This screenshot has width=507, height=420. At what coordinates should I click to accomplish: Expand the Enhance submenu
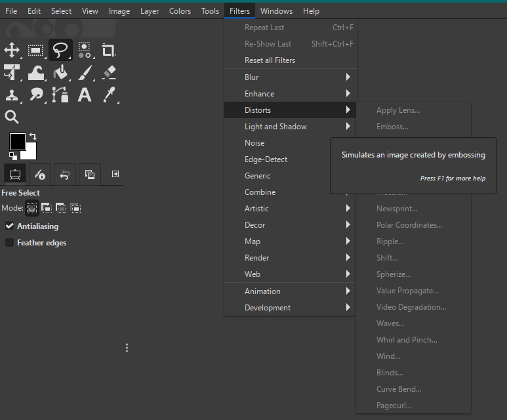(x=291, y=94)
